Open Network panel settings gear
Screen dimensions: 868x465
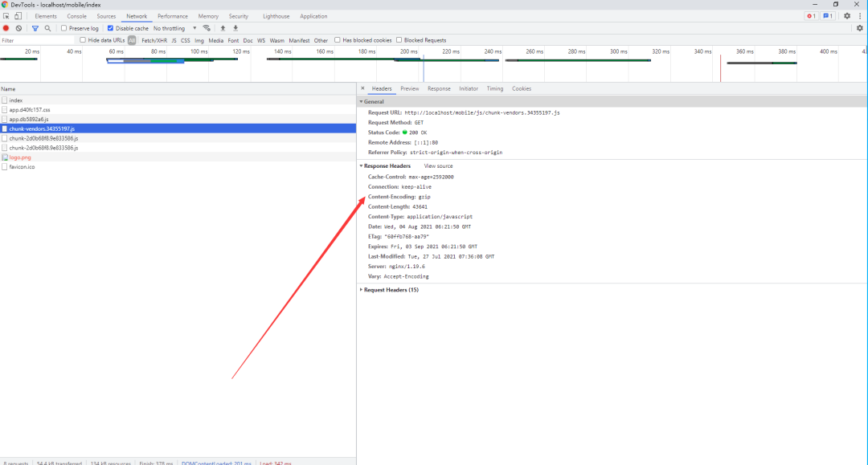coord(860,28)
